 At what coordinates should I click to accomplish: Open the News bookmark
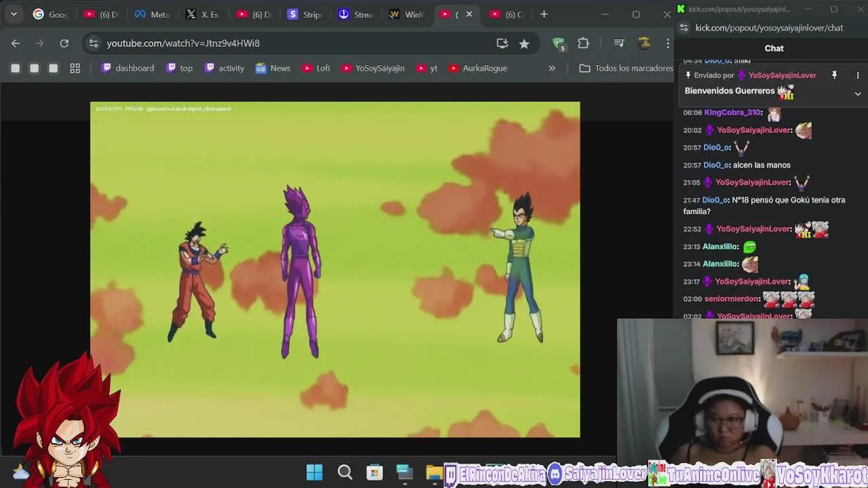click(x=273, y=68)
